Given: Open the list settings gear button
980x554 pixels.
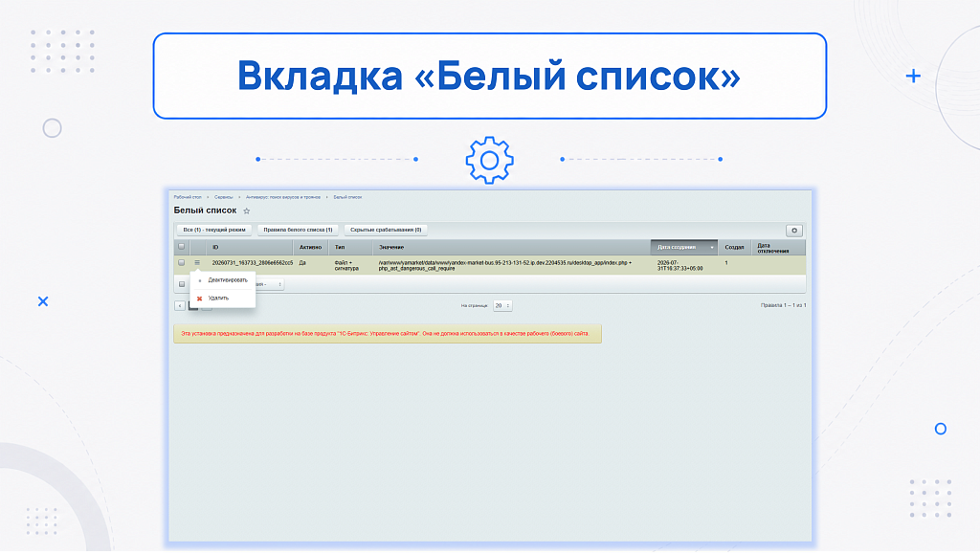Looking at the screenshot, I should 793,231.
